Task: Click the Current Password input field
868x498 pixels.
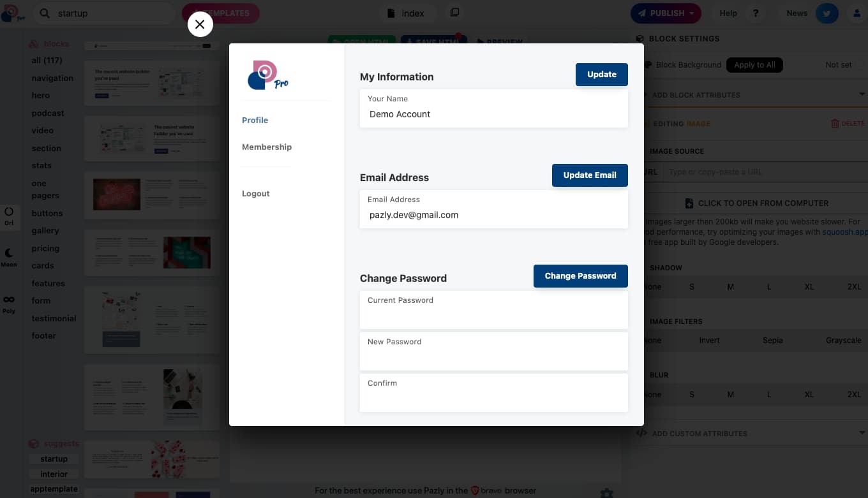Action: (x=493, y=315)
